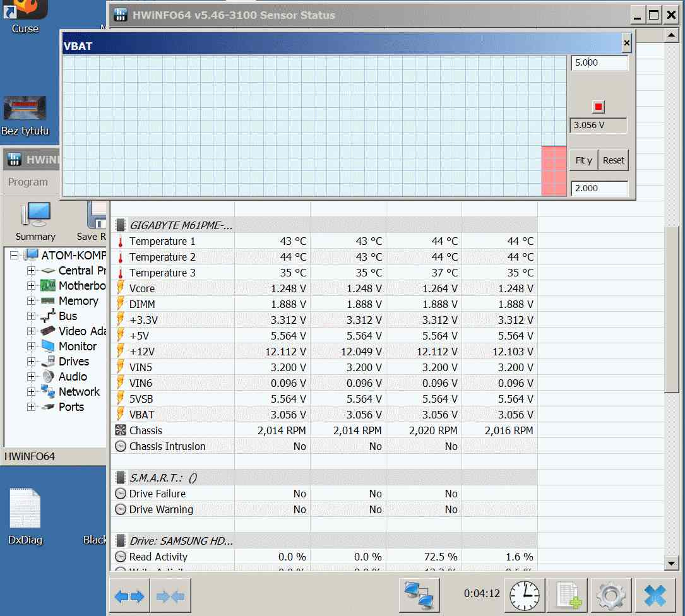This screenshot has height=616, width=685.
Task: Select the +12V voltage row
Action: tap(324, 352)
